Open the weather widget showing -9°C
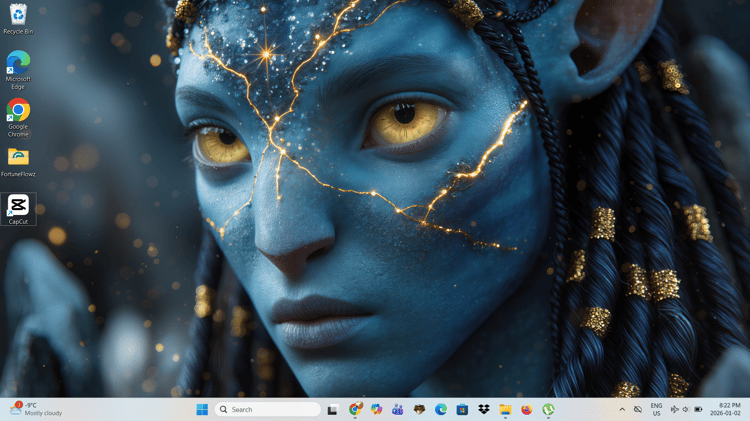Viewport: 750px width, 421px height. pyautogui.click(x=36, y=410)
